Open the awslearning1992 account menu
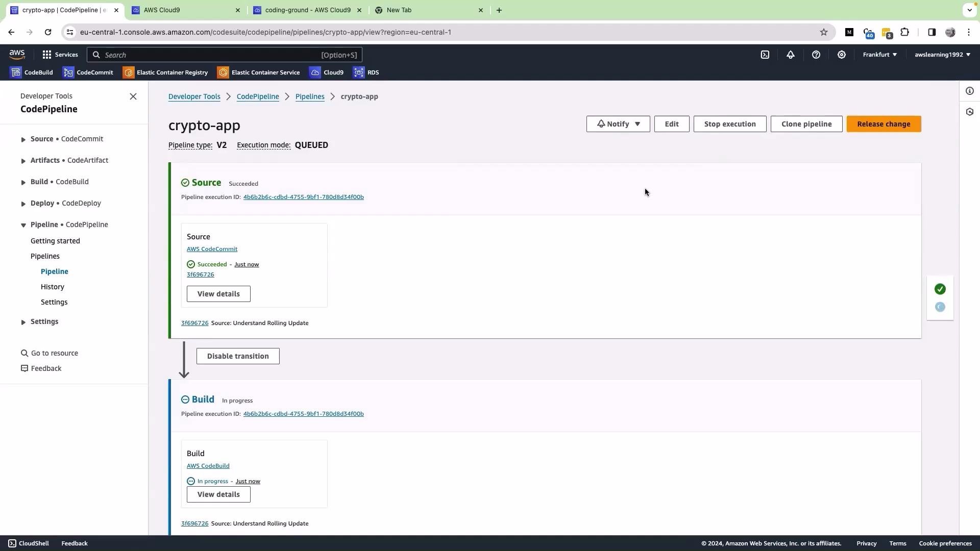 click(x=942, y=55)
